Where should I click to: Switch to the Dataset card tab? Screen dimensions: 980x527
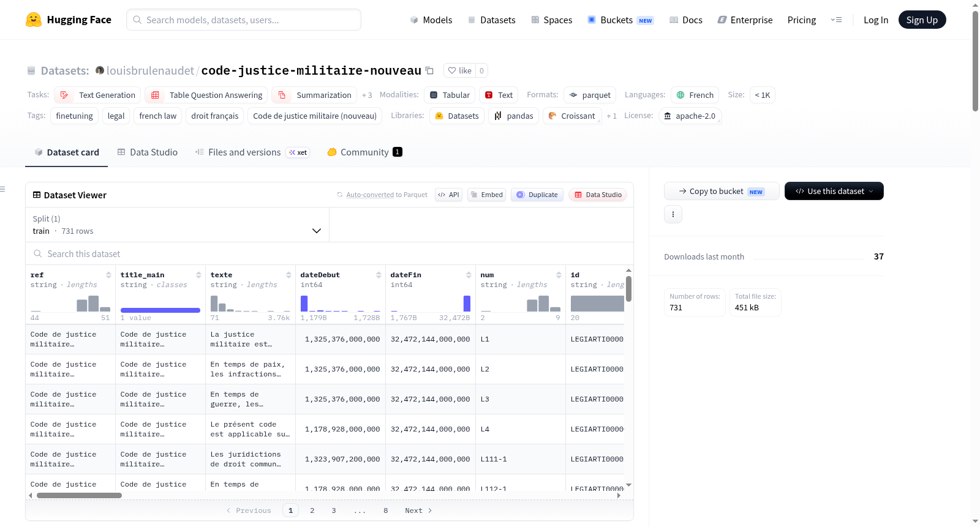[66, 152]
